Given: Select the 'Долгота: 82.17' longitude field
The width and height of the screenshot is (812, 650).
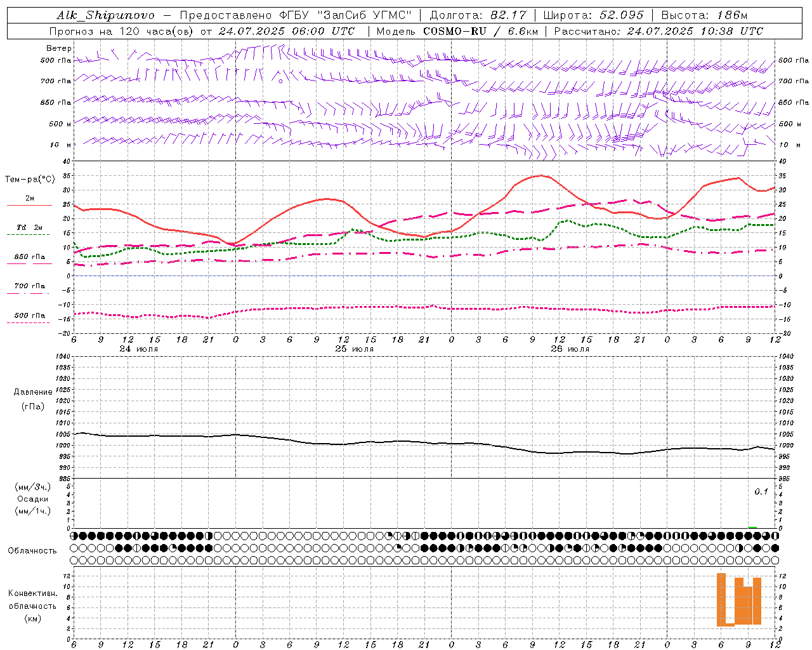Looking at the screenshot, I should 478,15.
